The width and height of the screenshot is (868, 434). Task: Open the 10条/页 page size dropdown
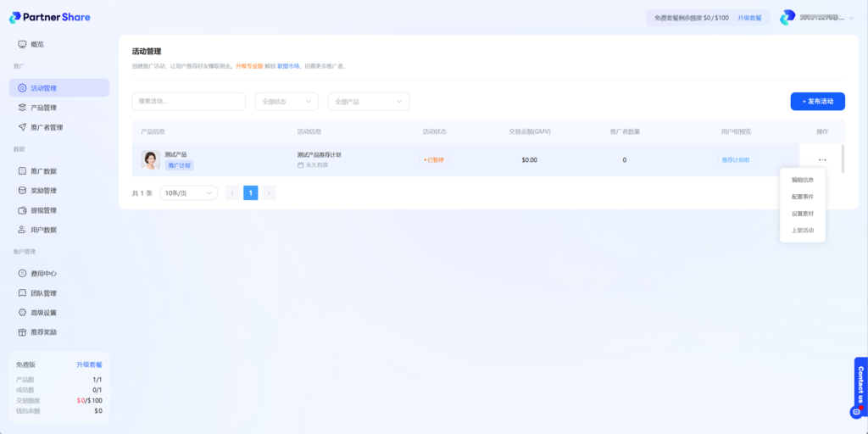point(188,193)
